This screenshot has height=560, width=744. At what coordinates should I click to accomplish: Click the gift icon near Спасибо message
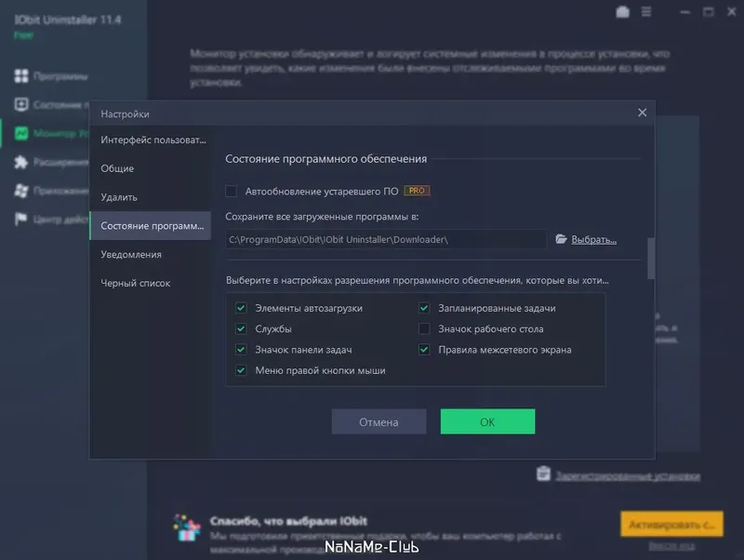point(186,531)
